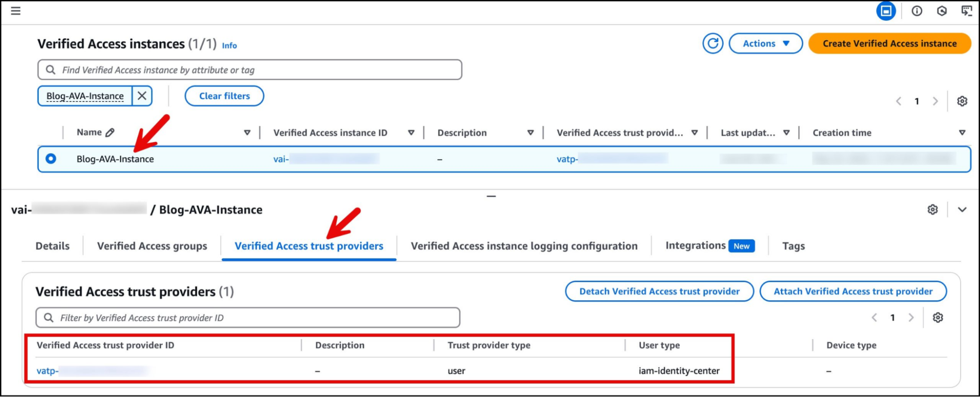
Task: Open detail panel settings gear icon
Action: click(x=932, y=210)
